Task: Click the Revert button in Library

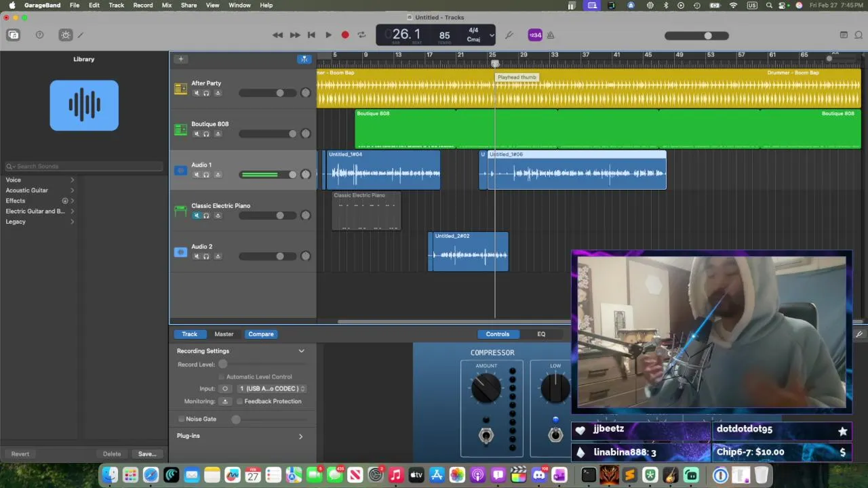Action: click(x=20, y=454)
